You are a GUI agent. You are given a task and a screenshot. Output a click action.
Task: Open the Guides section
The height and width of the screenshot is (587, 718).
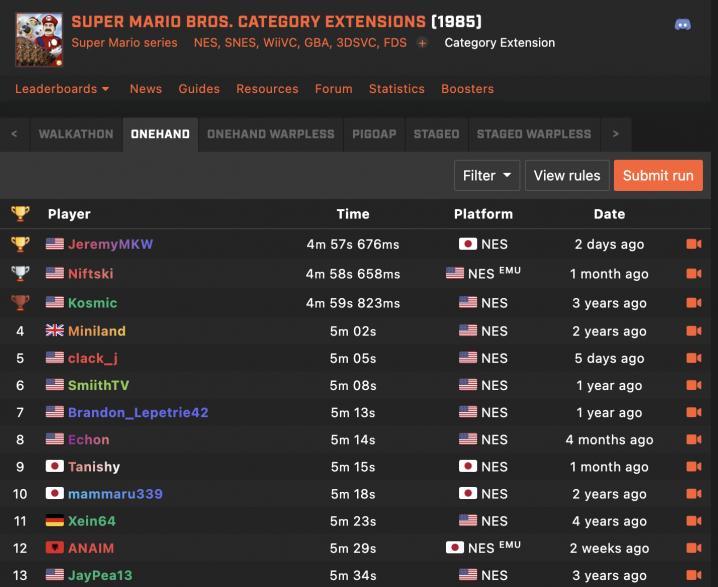(x=199, y=89)
